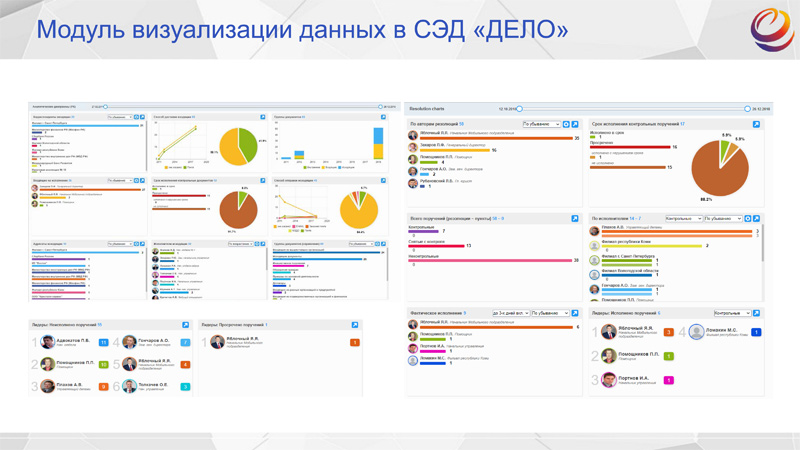The height and width of the screenshot is (450, 800).
Task: Open 'По убыванию' dropdown in 'По исполнителям' panel
Action: click(723, 218)
